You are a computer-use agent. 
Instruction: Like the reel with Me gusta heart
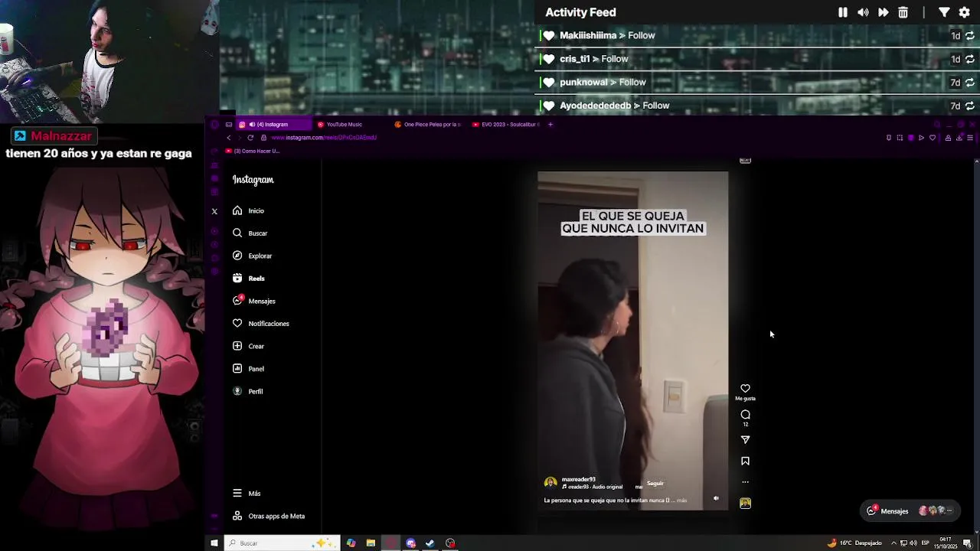pyautogui.click(x=745, y=389)
